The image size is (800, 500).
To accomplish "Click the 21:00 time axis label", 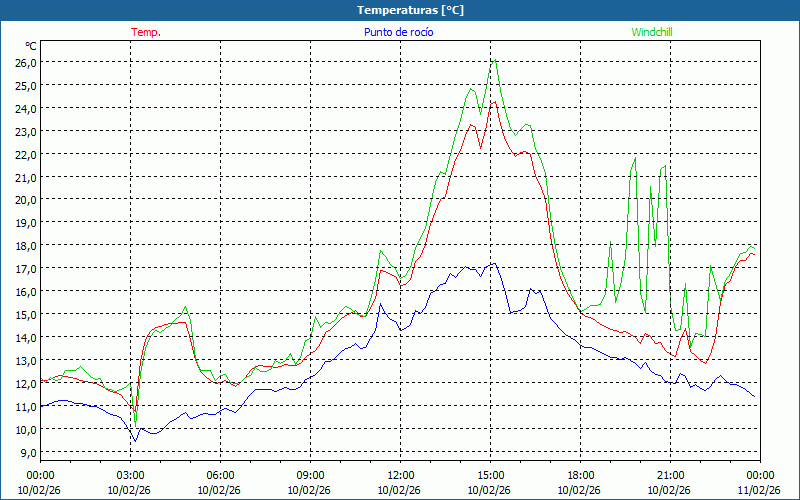I will 670,475.
